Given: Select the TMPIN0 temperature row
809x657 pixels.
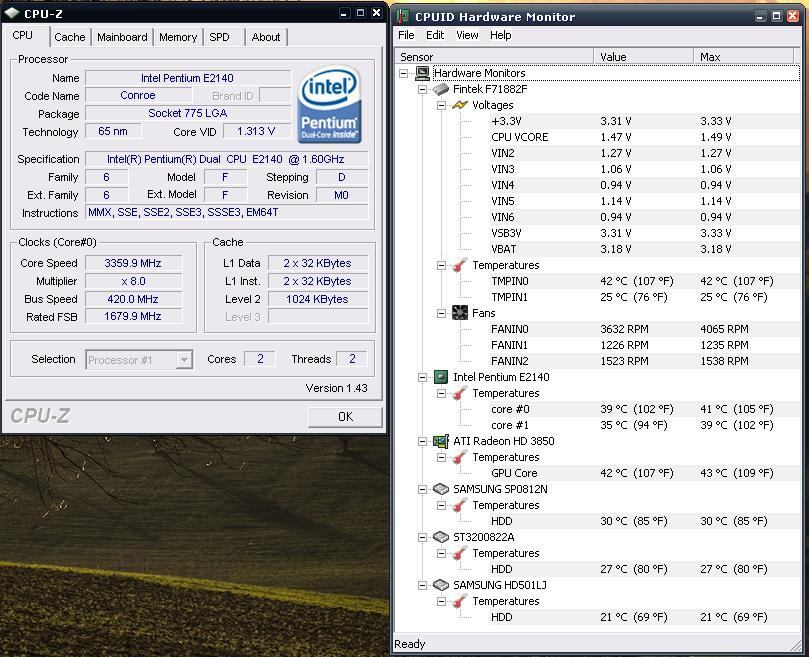Looking at the screenshot, I should (645, 281).
